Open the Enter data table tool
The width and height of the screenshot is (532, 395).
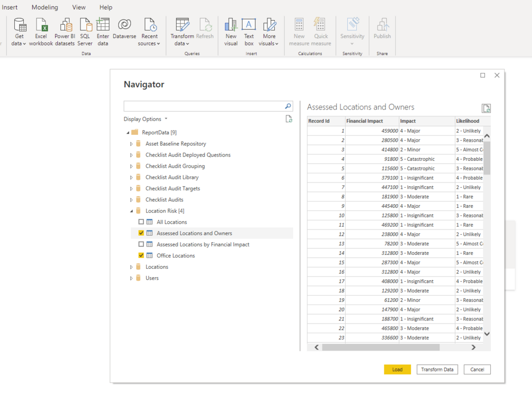103,32
